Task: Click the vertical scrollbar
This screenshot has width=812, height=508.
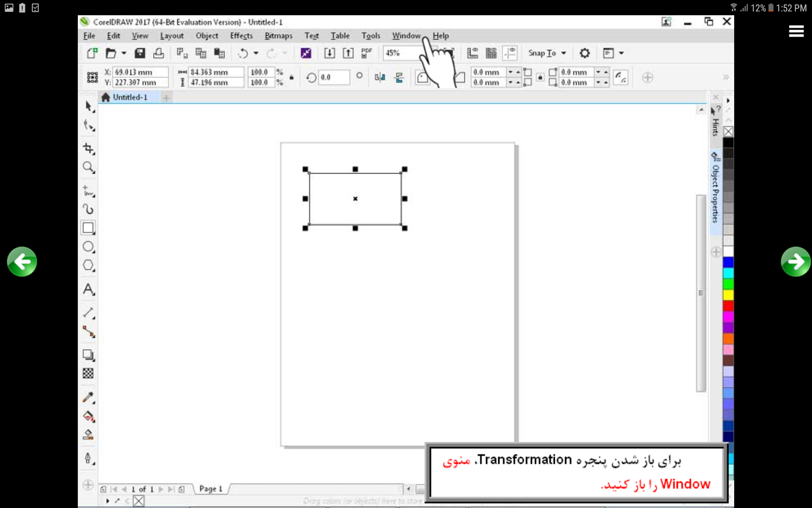Action: (x=701, y=293)
